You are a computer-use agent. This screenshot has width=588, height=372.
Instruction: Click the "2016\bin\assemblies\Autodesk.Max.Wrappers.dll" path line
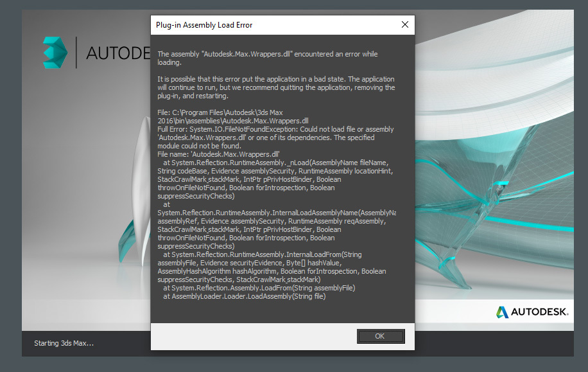click(233, 121)
